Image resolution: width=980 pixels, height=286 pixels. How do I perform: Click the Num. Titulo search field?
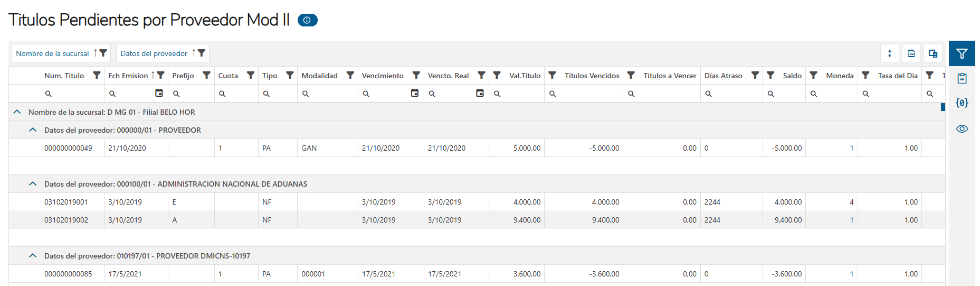(74, 94)
